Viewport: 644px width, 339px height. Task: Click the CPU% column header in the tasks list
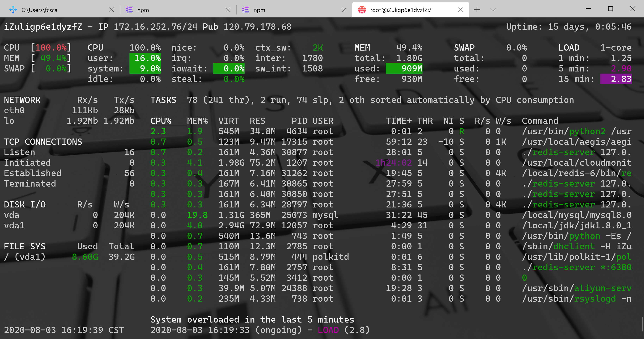[161, 121]
